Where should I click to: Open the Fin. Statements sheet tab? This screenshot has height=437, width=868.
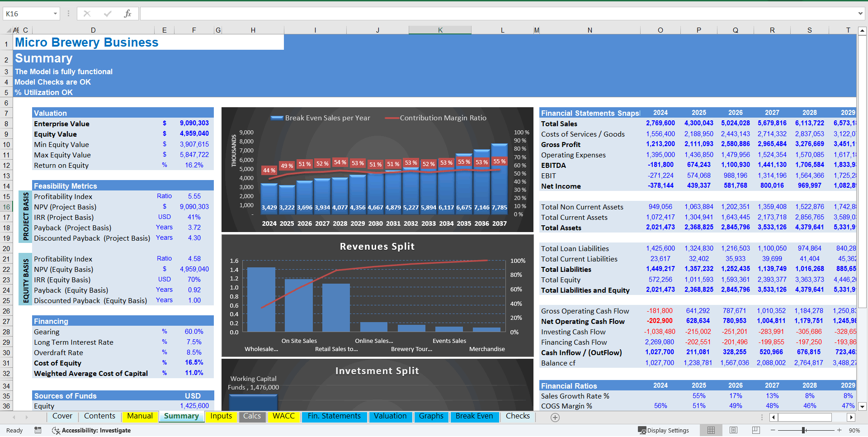(x=334, y=416)
